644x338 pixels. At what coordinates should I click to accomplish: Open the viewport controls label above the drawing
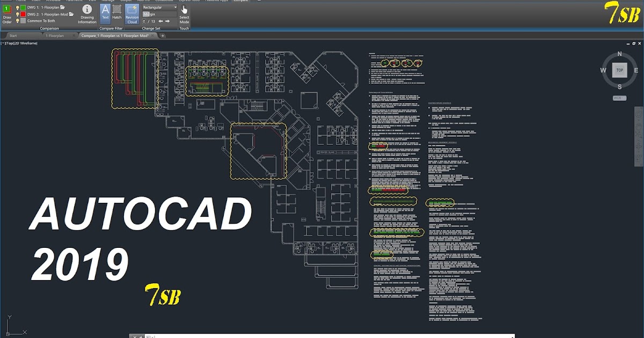[19, 43]
